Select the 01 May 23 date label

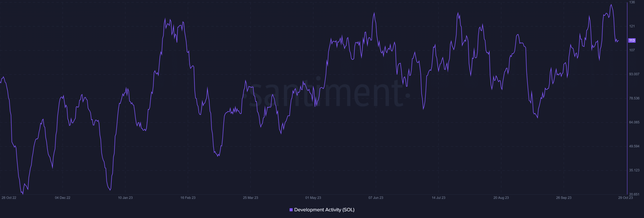tap(313, 198)
